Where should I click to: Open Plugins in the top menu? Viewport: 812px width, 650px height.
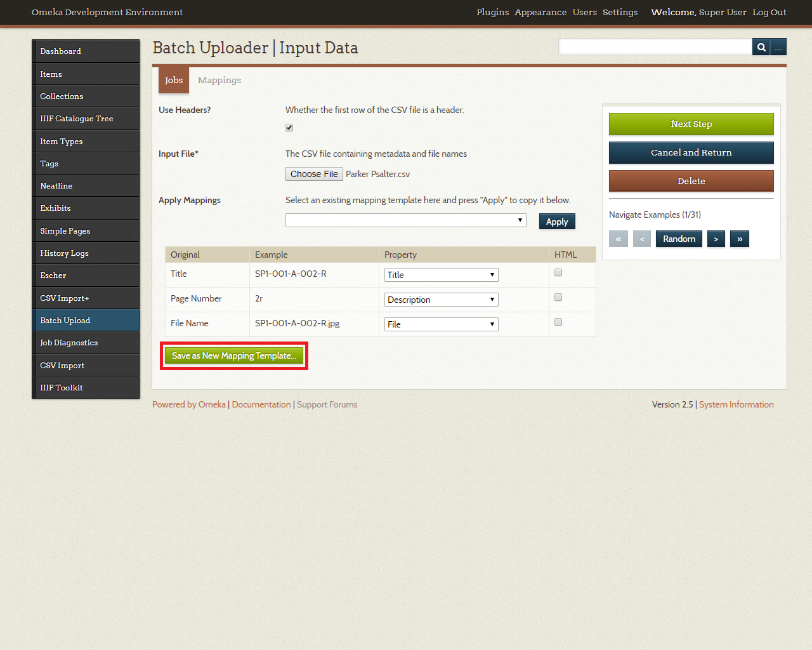(492, 12)
